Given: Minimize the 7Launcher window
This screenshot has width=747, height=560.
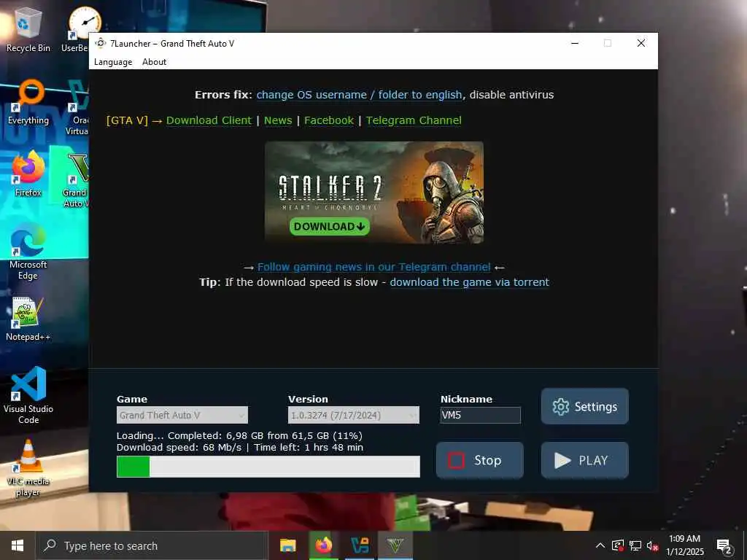Looking at the screenshot, I should pyautogui.click(x=575, y=43).
